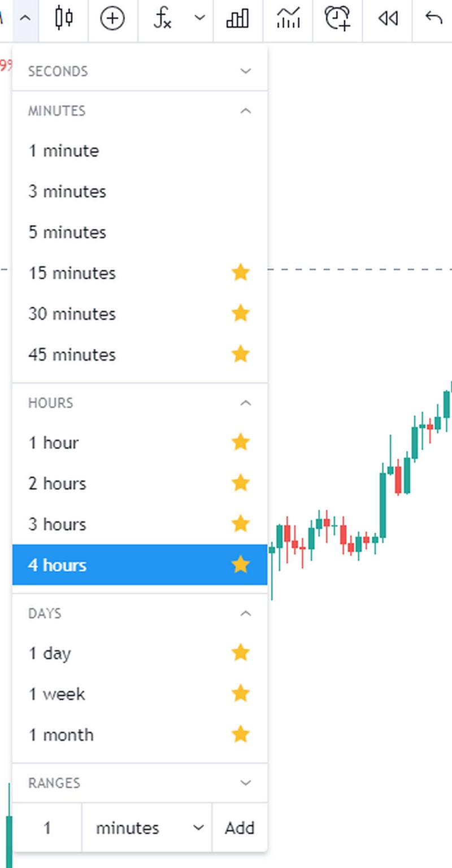Click the undo arrow icon
Viewport: 452px width, 868px height.
click(433, 19)
